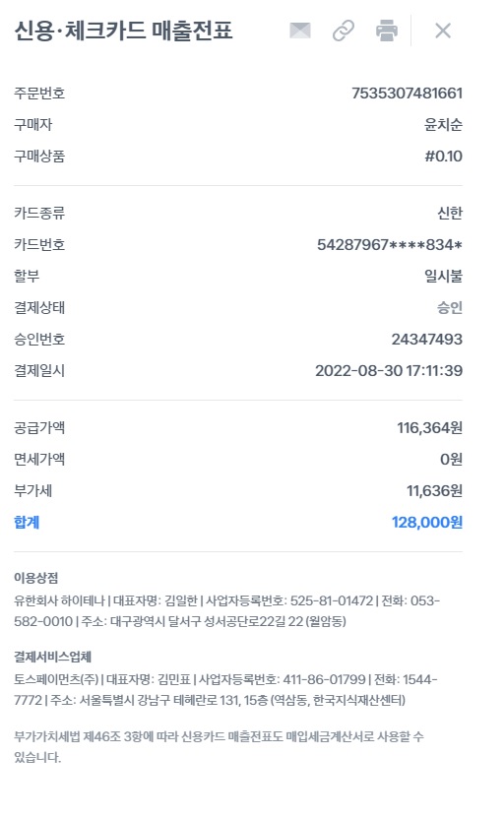504x819 pixels.
Task: Click the payment date 2022-08-30 17:11:39
Action: 389,370
